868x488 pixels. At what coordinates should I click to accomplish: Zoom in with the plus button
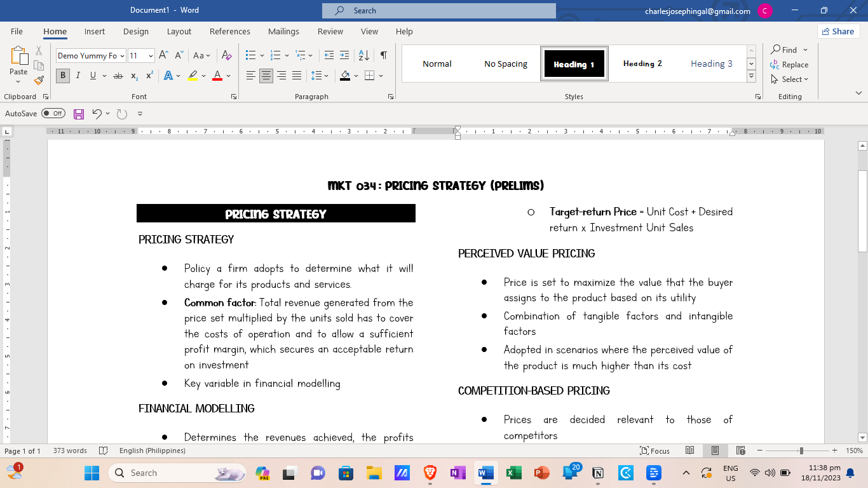click(x=836, y=451)
